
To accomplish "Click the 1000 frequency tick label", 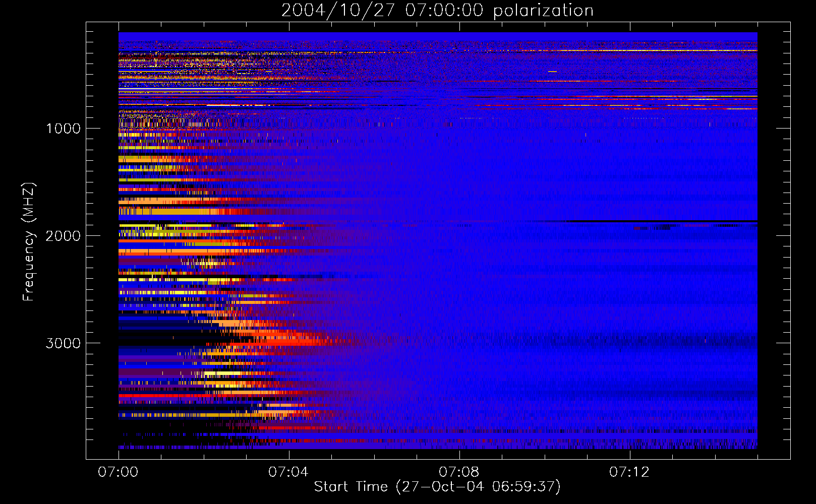I will point(64,129).
